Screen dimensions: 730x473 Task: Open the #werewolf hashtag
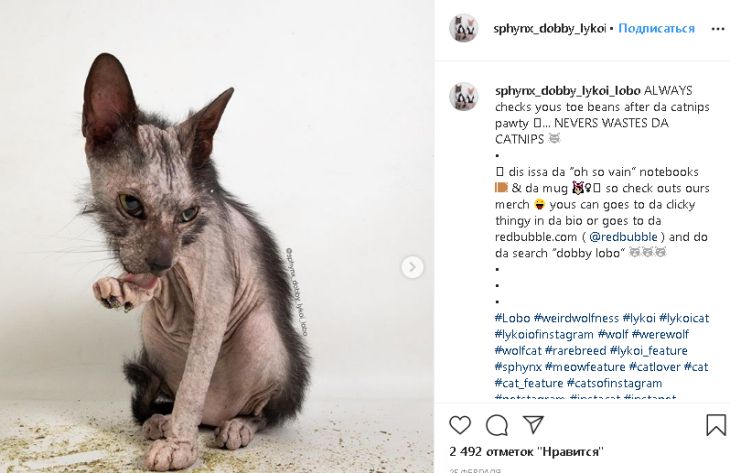(x=660, y=334)
